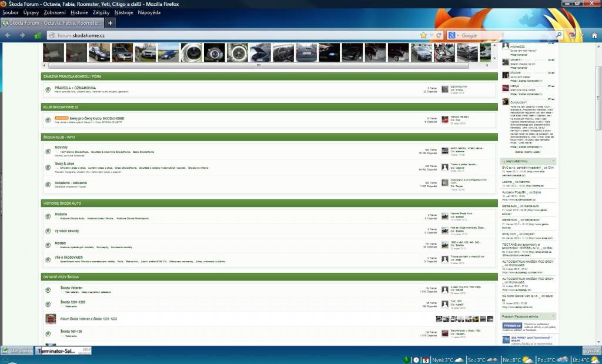Click the Stahování button in bottom bar

pos(18,350)
